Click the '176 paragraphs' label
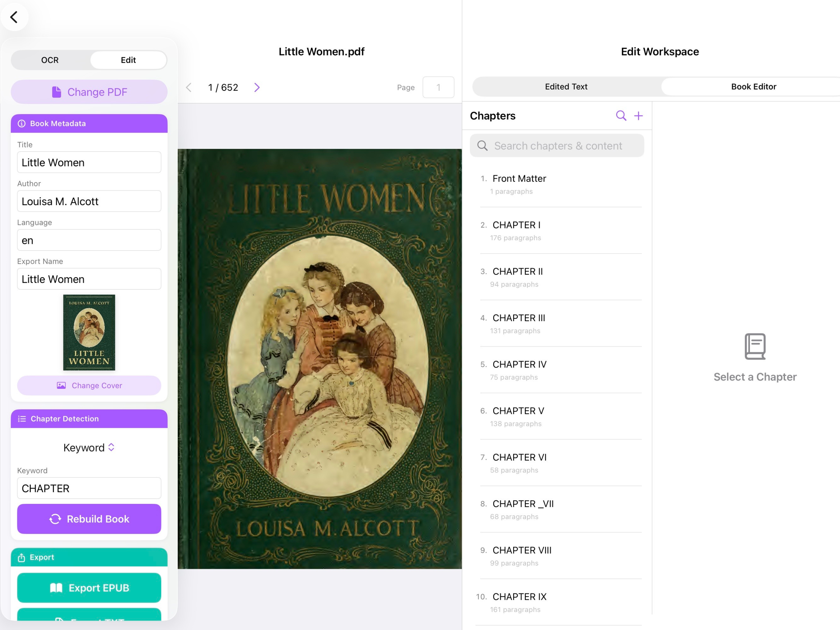 point(515,238)
